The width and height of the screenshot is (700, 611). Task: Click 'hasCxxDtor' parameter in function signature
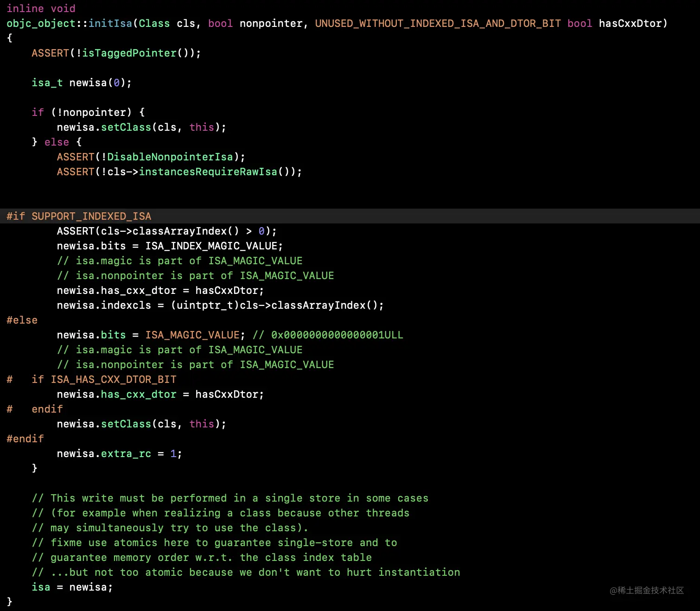pyautogui.click(x=630, y=23)
